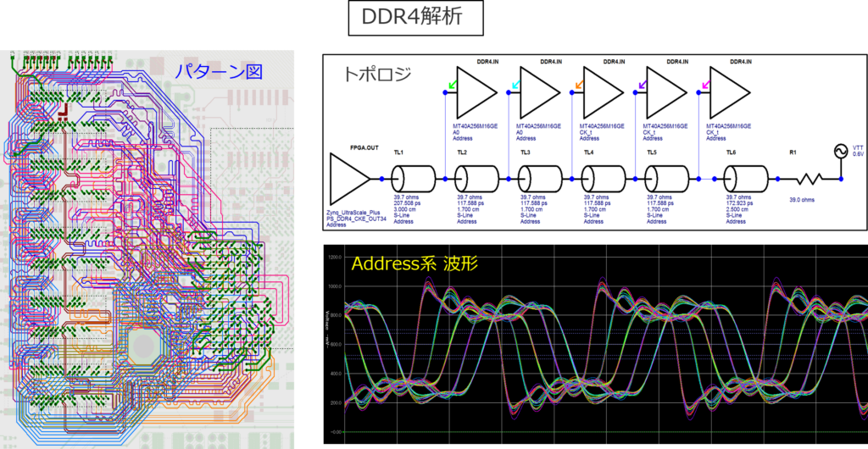This screenshot has width=868, height=449.
Task: Click the cyan probe arrow marker
Action: 516,85
